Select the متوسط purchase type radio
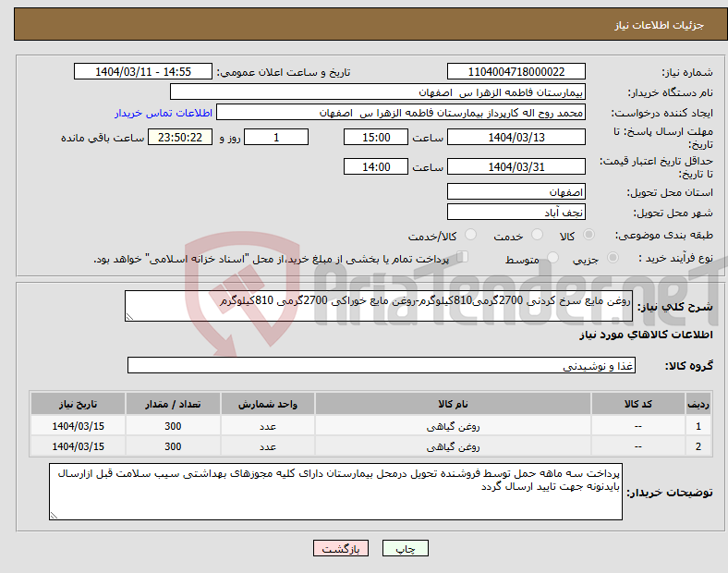The image size is (728, 573). [552, 258]
